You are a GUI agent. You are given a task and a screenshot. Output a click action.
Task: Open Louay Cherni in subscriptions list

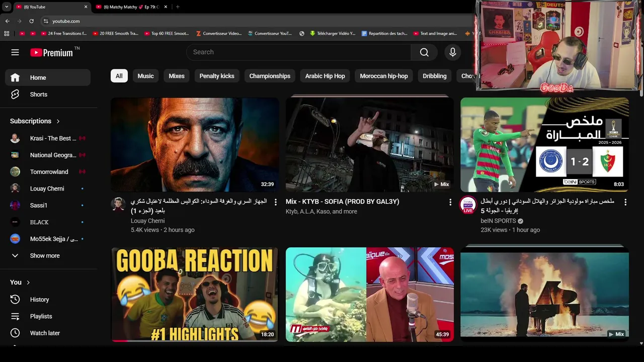48,189
